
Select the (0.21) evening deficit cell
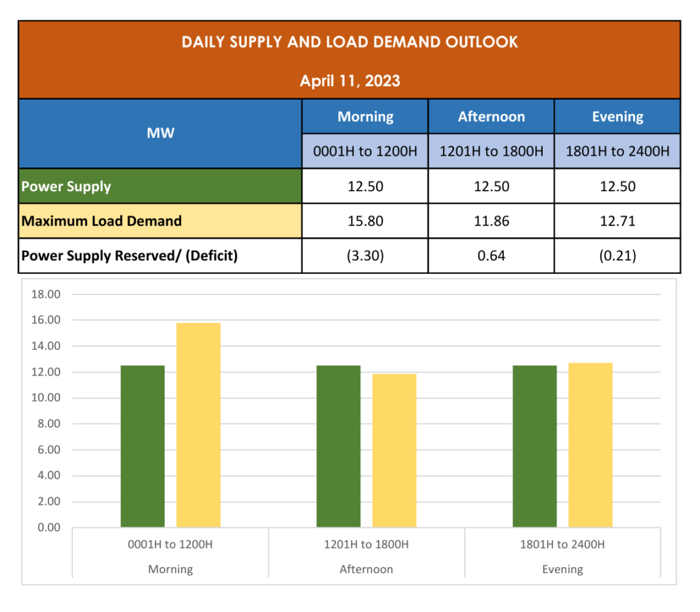point(617,256)
